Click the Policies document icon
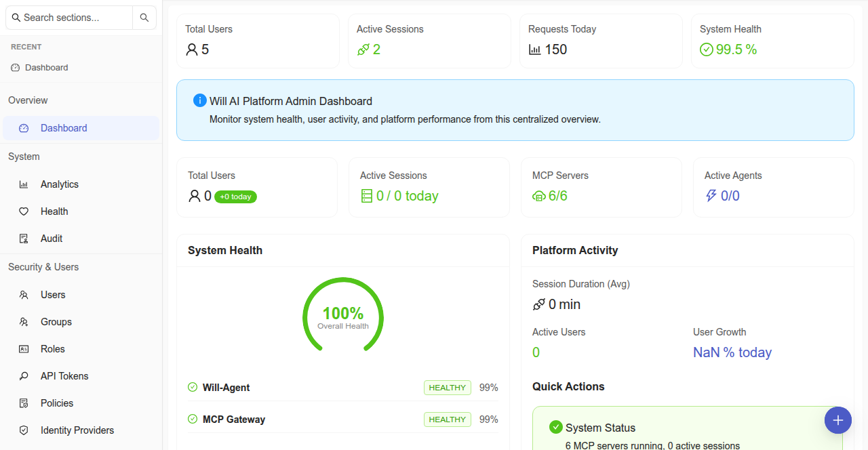868x450 pixels. (x=24, y=403)
